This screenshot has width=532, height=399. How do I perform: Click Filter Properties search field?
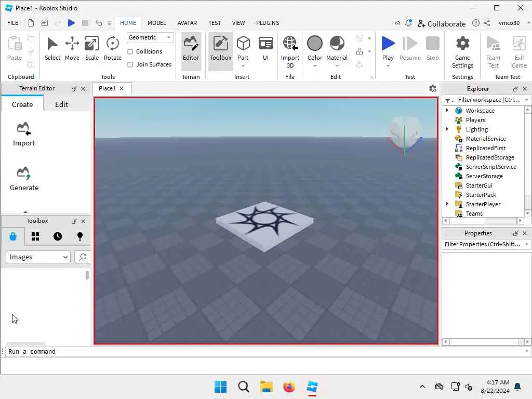coord(483,244)
